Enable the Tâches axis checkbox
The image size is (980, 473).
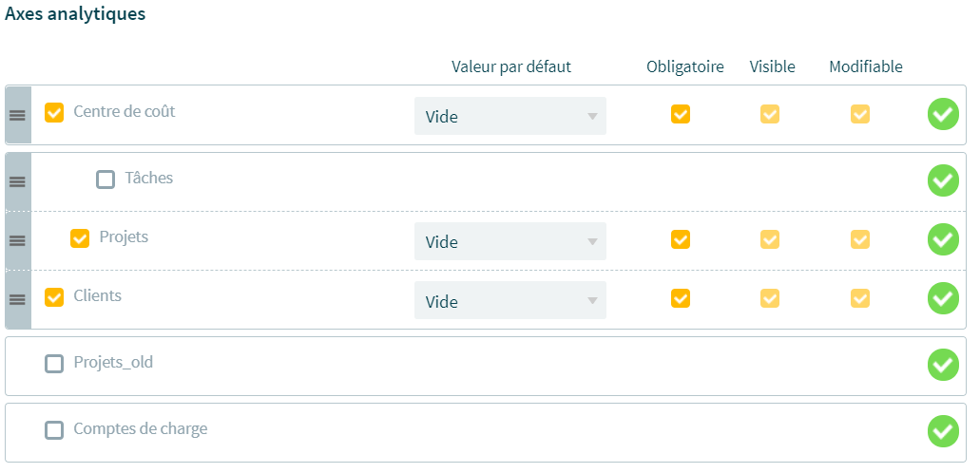(x=106, y=180)
